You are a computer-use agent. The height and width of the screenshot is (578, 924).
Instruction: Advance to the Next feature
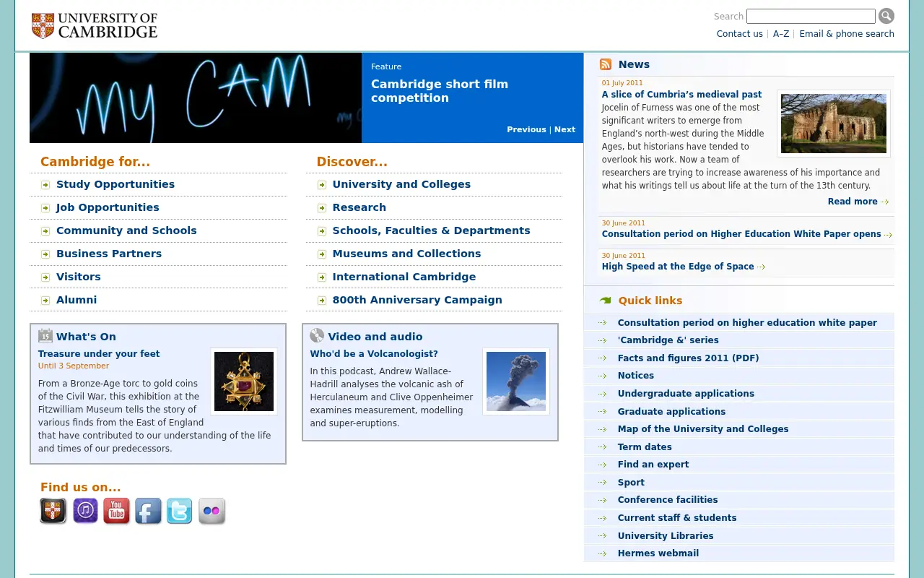click(565, 129)
